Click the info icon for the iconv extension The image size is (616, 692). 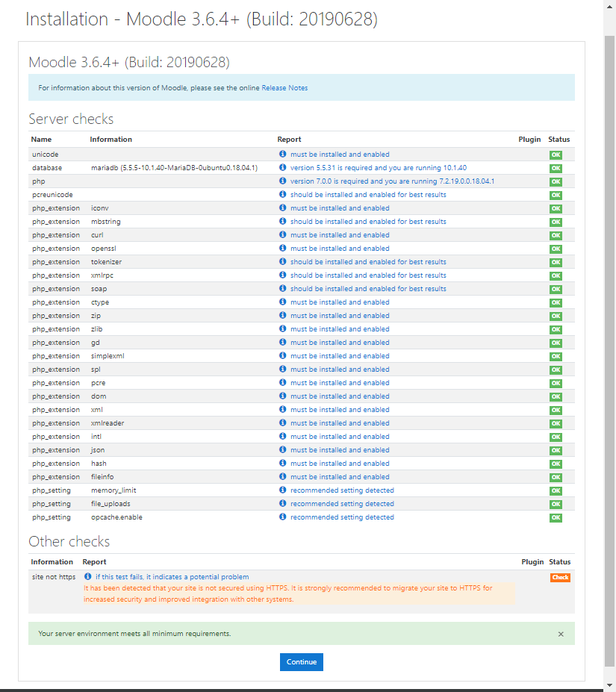(x=282, y=208)
